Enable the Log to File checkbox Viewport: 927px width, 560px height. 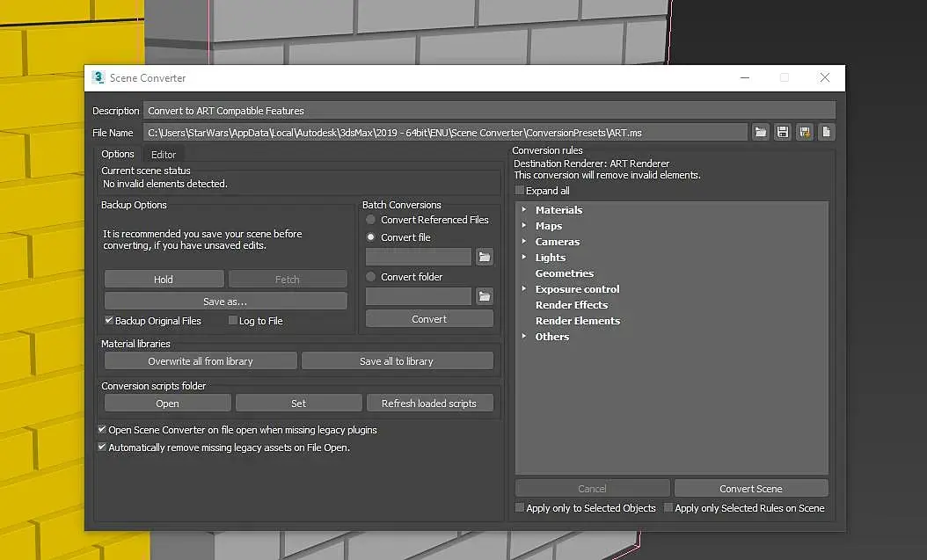[233, 320]
